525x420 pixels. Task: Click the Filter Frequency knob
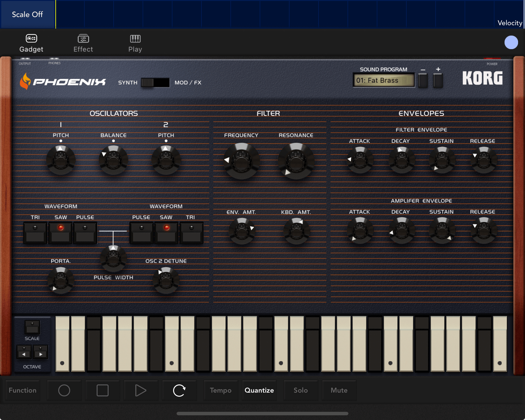[241, 161]
